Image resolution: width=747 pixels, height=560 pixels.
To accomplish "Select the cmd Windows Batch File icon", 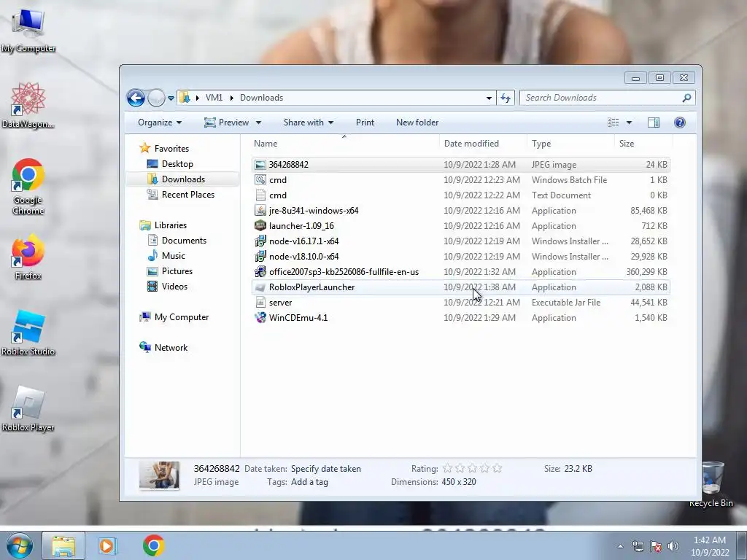I will (260, 180).
